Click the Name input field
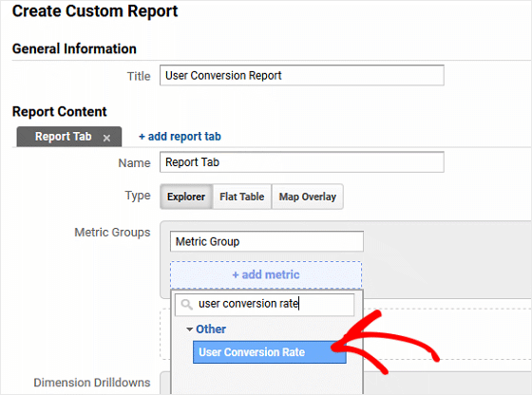 tap(302, 162)
